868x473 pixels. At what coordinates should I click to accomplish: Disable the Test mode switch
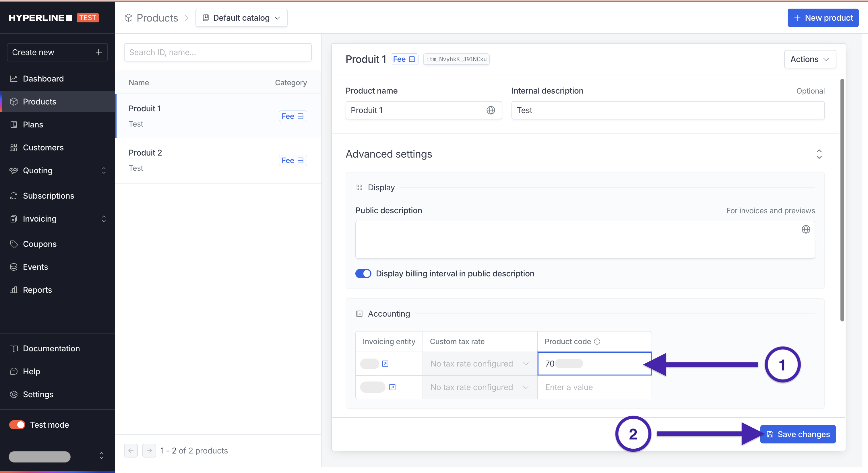17,424
